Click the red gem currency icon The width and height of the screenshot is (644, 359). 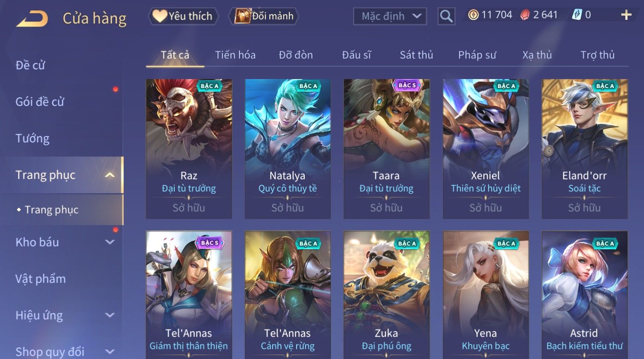tap(525, 15)
